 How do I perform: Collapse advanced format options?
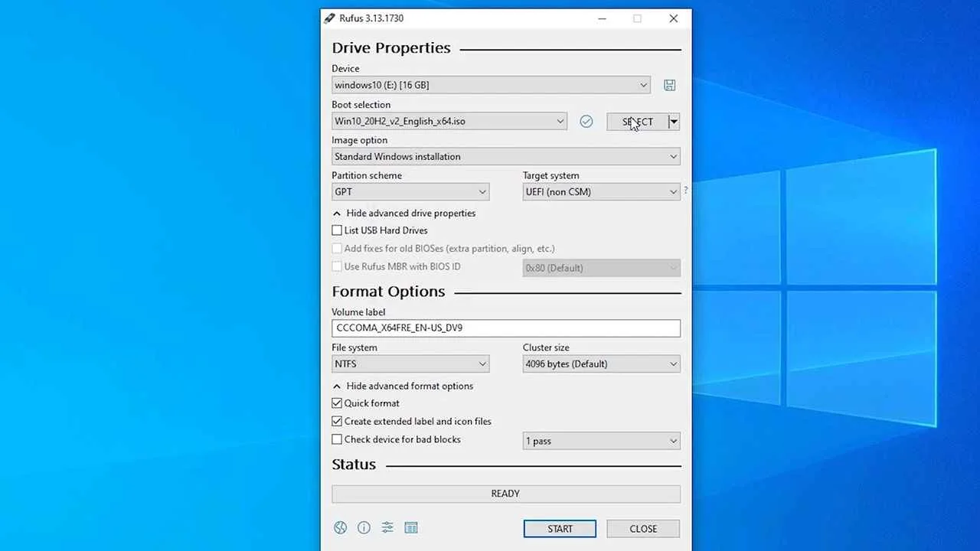(x=403, y=386)
